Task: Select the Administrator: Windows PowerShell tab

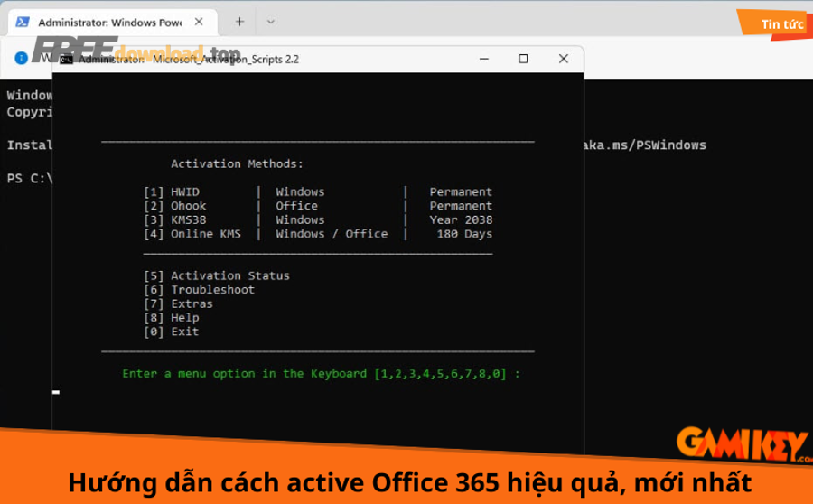Action: 113,23
